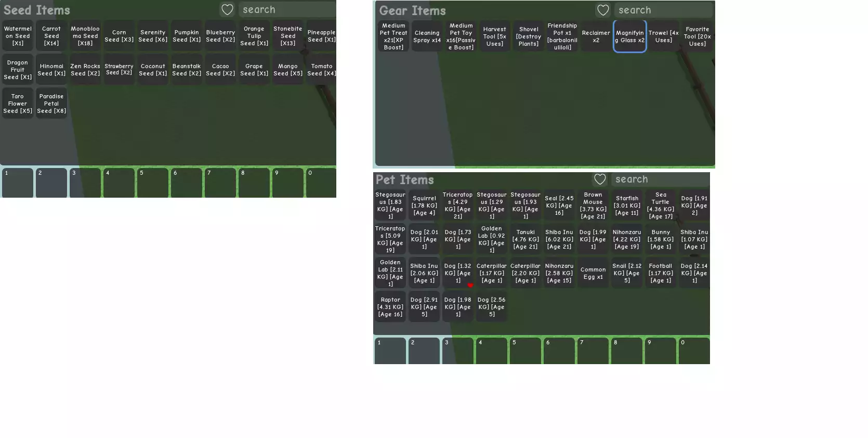
Task: Select Cleaning Spray x14 item
Action: coord(427,36)
